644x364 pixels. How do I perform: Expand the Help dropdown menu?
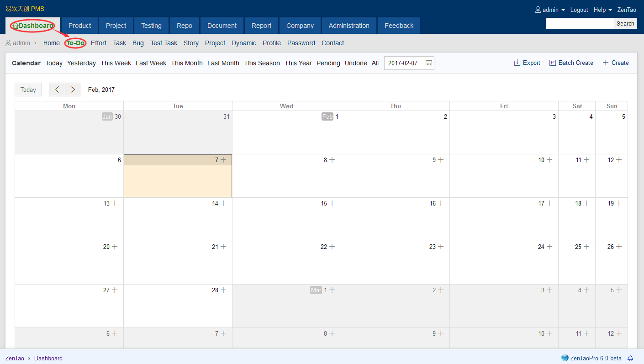[x=602, y=10]
